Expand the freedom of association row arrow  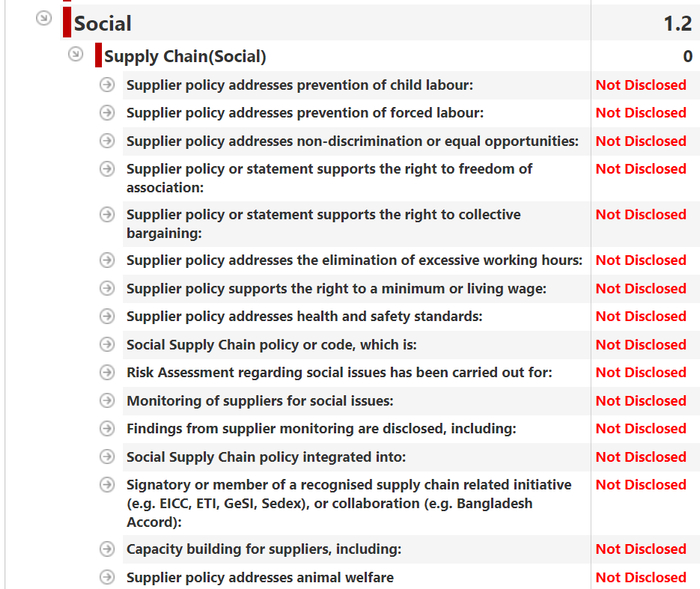tap(107, 169)
